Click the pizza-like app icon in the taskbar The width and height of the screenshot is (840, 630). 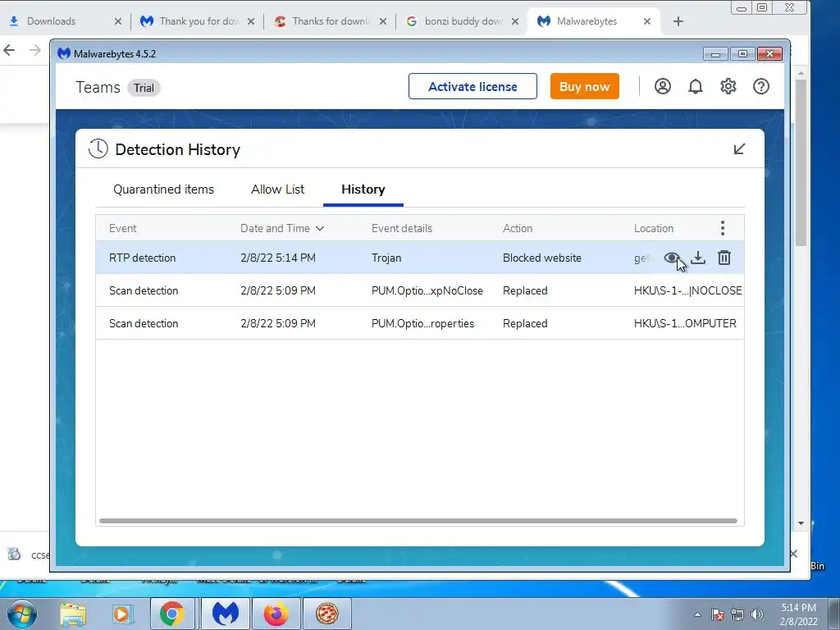(326, 614)
